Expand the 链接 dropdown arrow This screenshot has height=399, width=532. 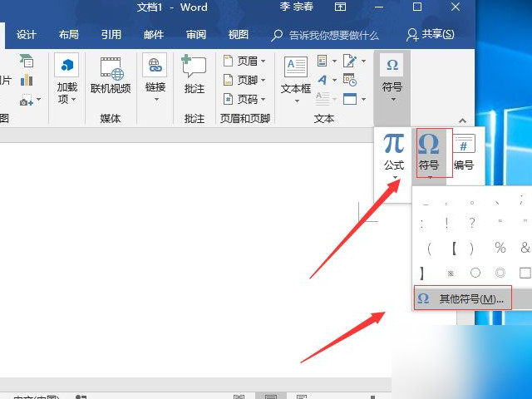click(x=156, y=100)
